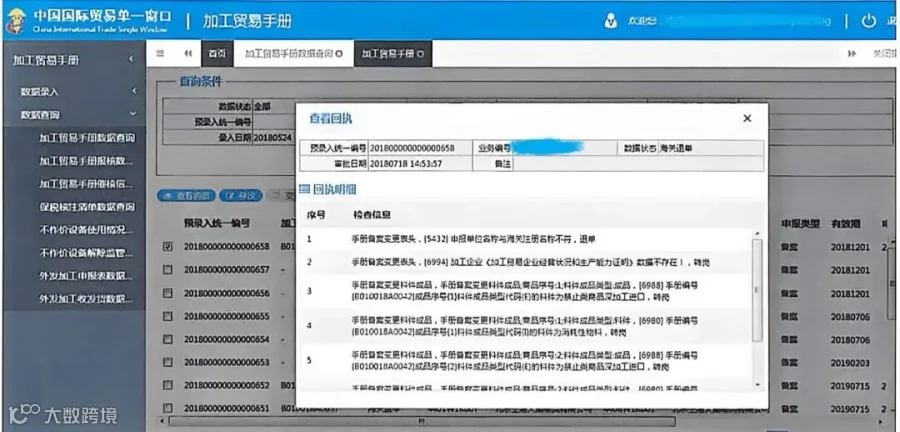The image size is (900, 432).
Task: Toggle sidebar with the hamburger menu icon
Action: [161, 53]
